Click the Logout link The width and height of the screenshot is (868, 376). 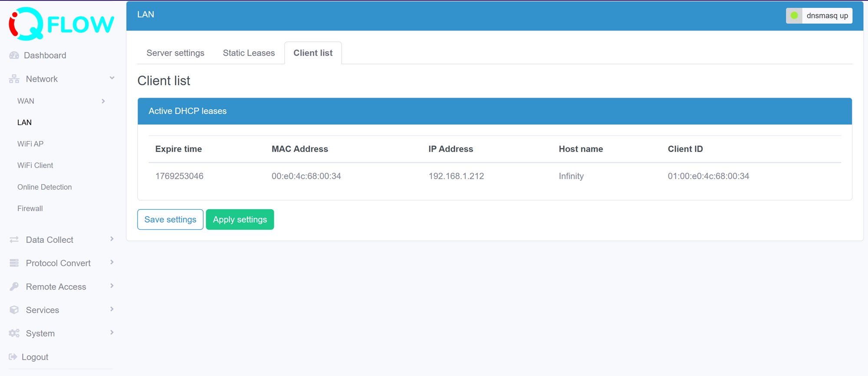pyautogui.click(x=35, y=357)
